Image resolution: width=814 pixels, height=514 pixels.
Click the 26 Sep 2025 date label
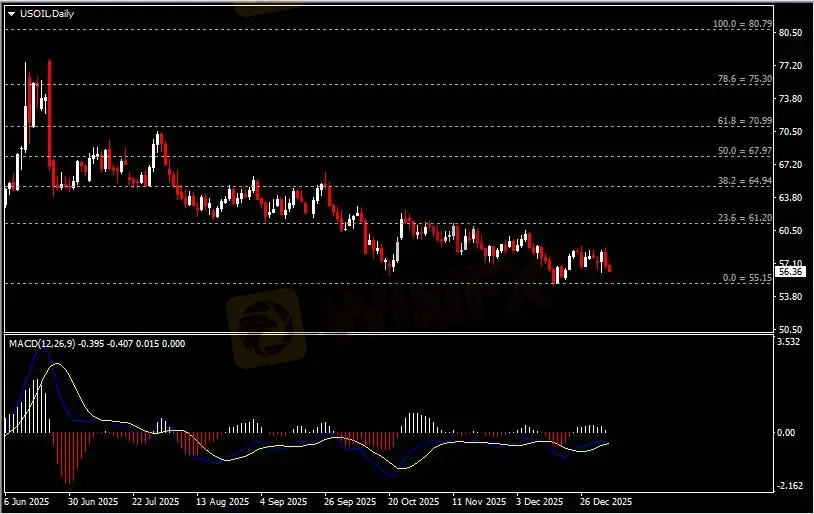pos(350,502)
